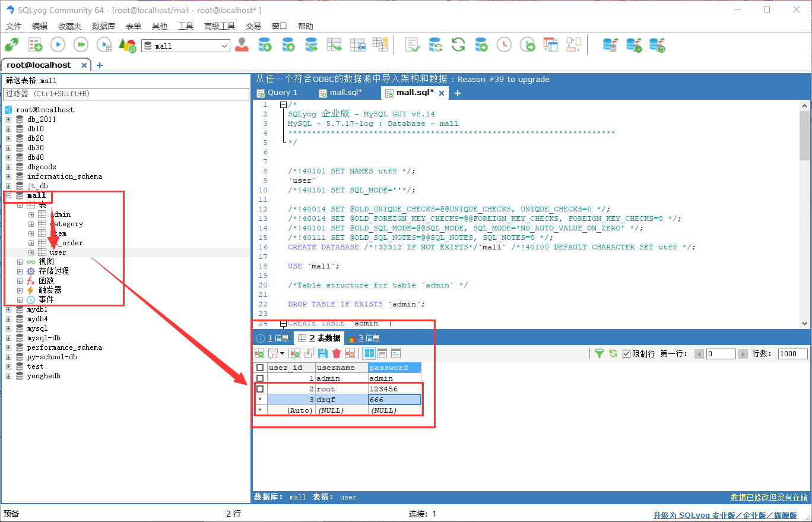
Task: Open the 高级工具 menu
Action: 220,26
